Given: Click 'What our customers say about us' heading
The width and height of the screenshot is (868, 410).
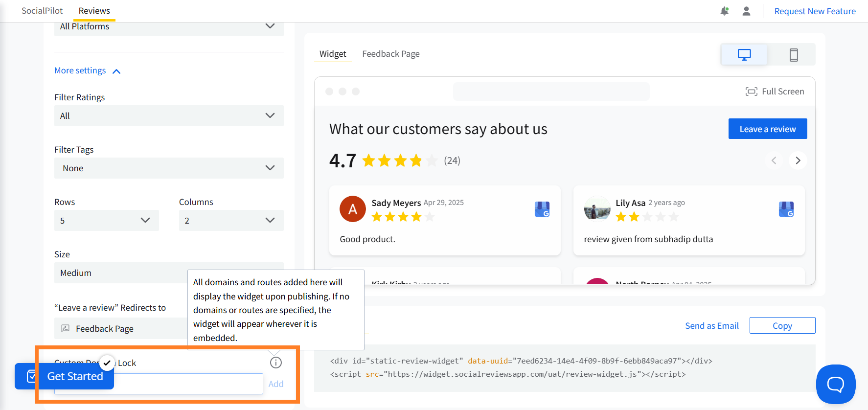Looking at the screenshot, I should point(438,129).
